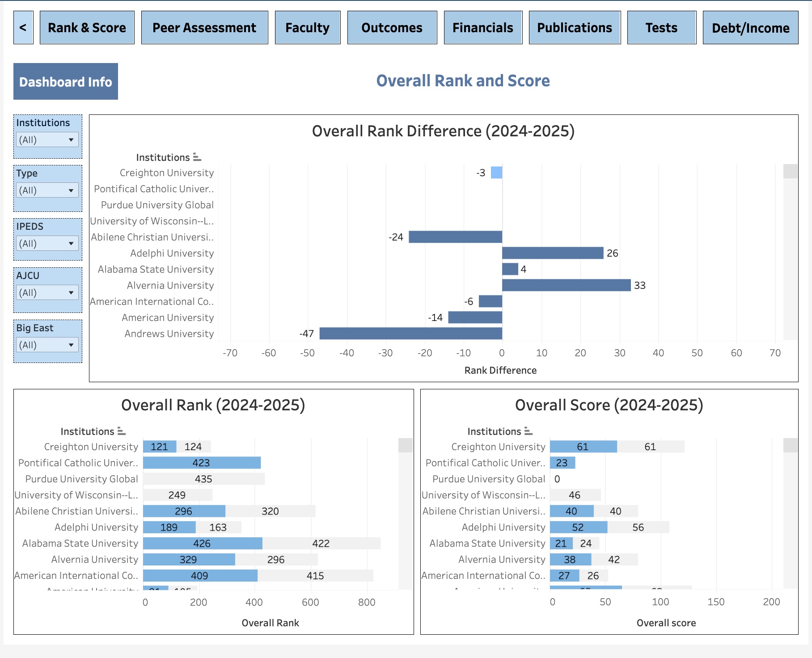Go back using the '<' navigation button
This screenshot has width=812, height=658.
tap(23, 28)
